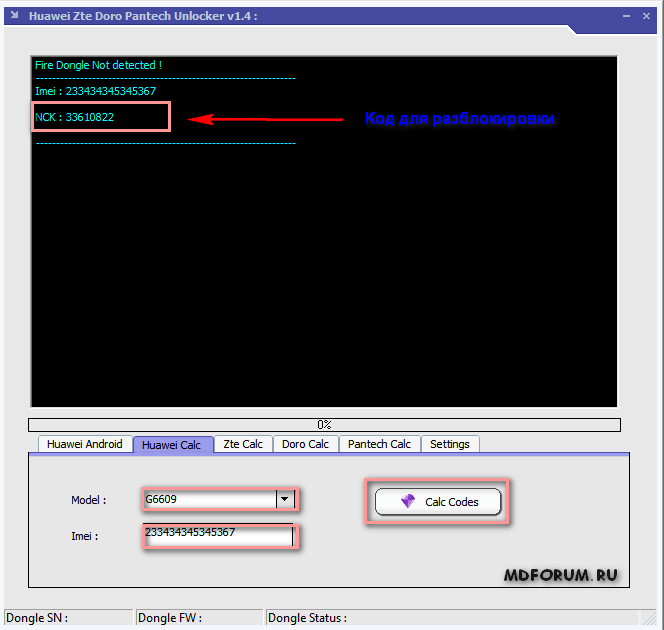Select the Model combo box showing G6609
Screen dimensions: 664x630
(x=209, y=499)
